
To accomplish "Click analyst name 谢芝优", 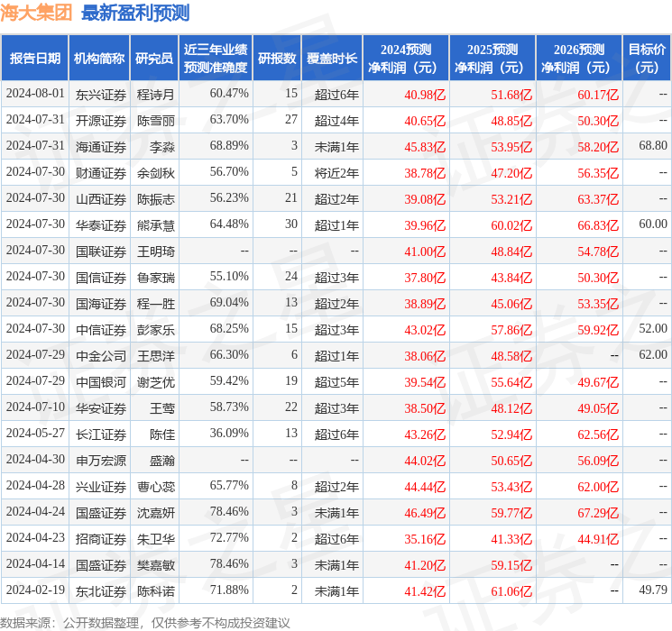I will click(x=156, y=382).
